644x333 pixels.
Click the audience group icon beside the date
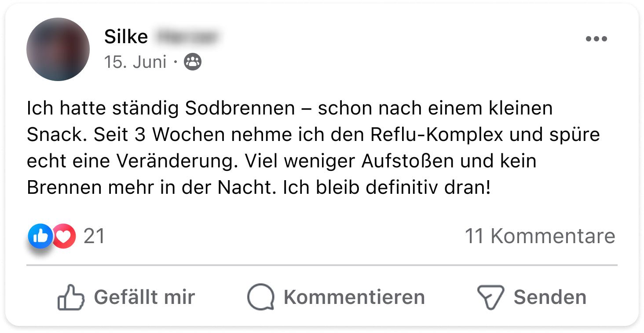click(193, 62)
